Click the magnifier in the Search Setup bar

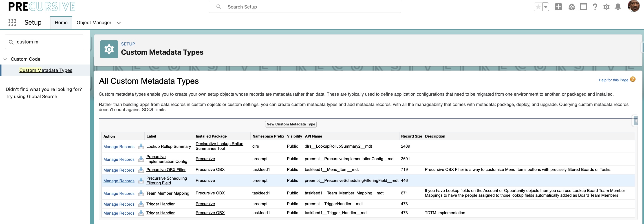click(x=219, y=7)
